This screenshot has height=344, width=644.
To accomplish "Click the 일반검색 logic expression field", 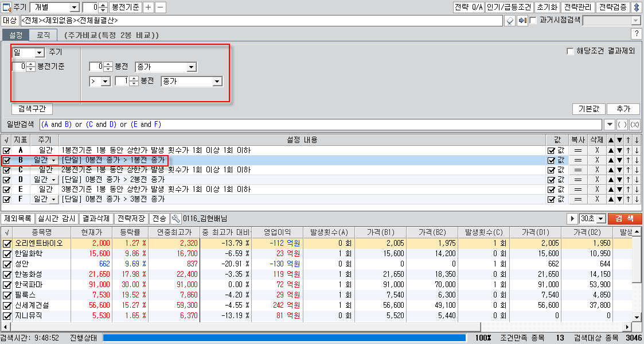I will click(320, 125).
